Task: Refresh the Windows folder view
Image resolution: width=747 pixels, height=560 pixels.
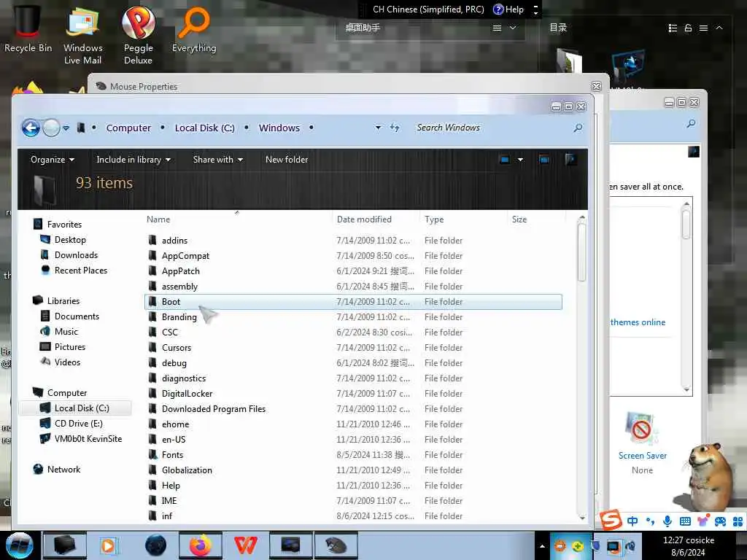Action: point(395,128)
